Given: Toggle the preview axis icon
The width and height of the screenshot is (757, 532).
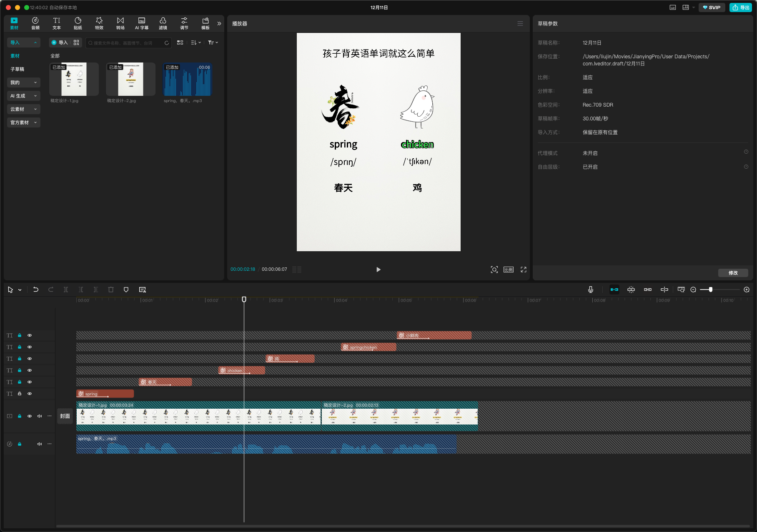Looking at the screenshot, I should (664, 290).
